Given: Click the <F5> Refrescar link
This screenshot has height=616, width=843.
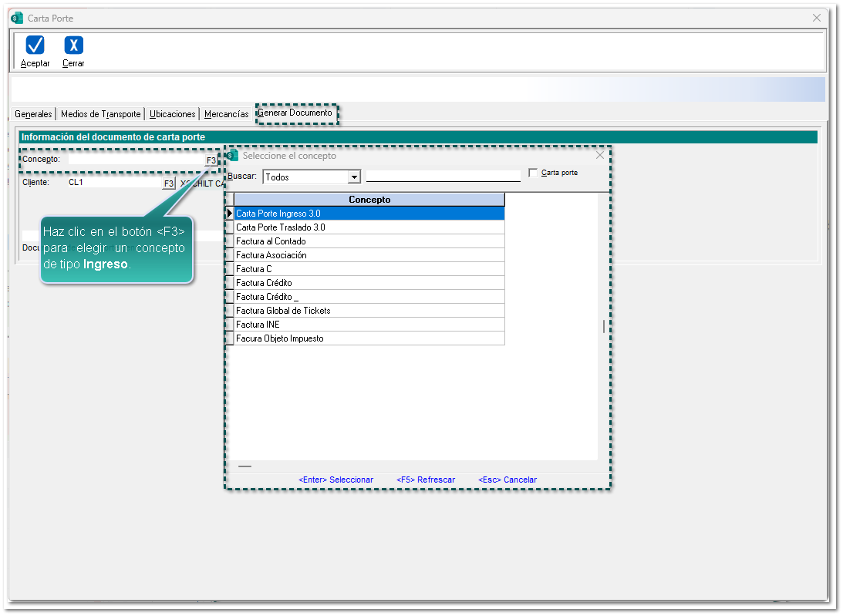Looking at the screenshot, I should click(x=426, y=480).
